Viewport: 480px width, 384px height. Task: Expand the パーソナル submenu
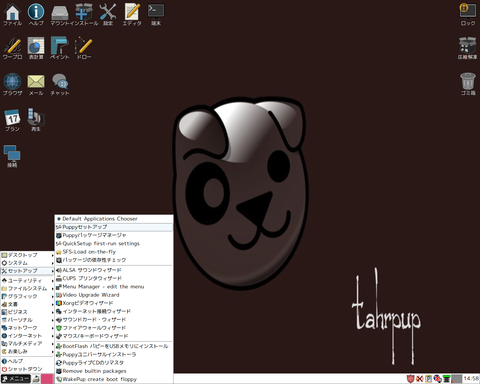pyautogui.click(x=27, y=320)
